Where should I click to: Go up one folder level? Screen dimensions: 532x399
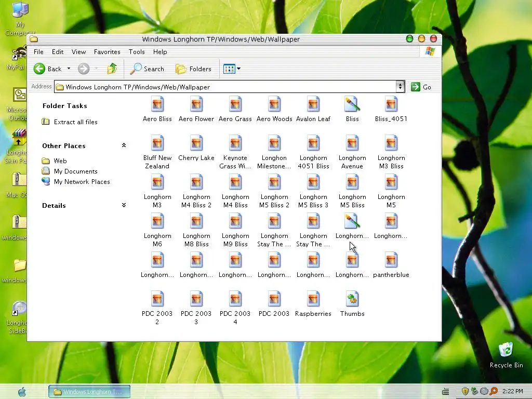coord(112,69)
